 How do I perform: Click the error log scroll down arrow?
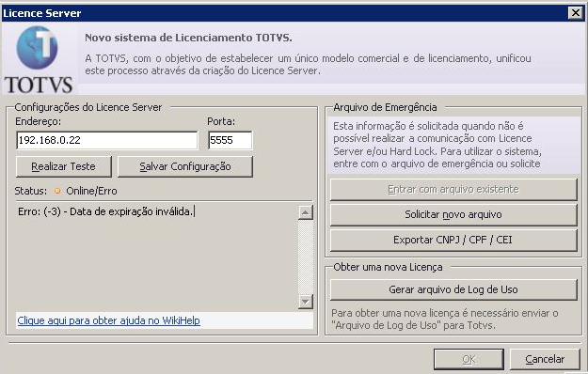click(306, 302)
